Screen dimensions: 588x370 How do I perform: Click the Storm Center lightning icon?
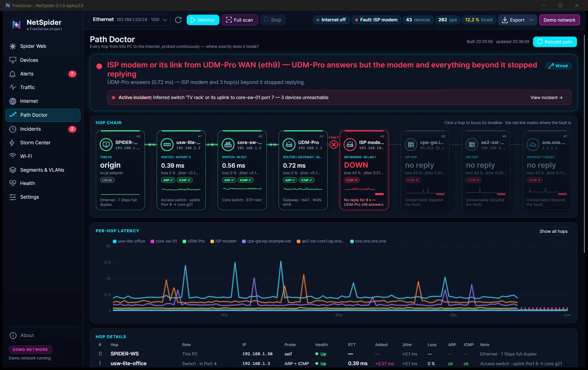pos(13,143)
